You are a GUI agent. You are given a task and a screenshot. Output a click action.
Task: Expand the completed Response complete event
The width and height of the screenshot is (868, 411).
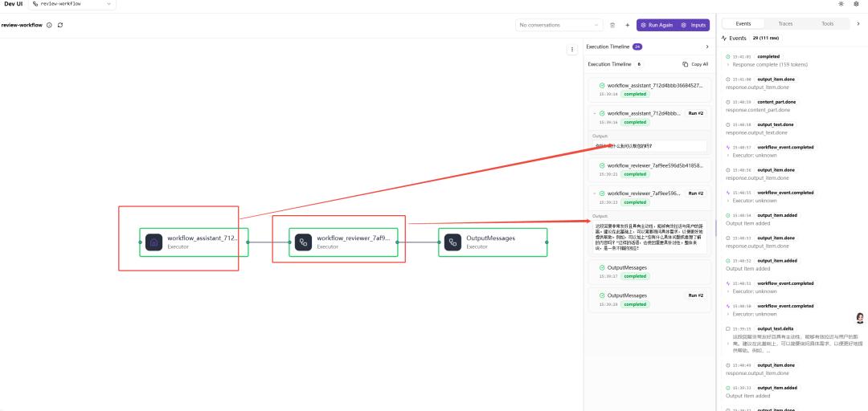727,65
